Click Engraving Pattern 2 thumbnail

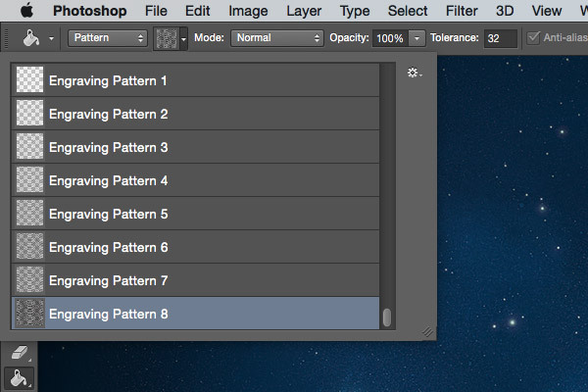tap(29, 113)
